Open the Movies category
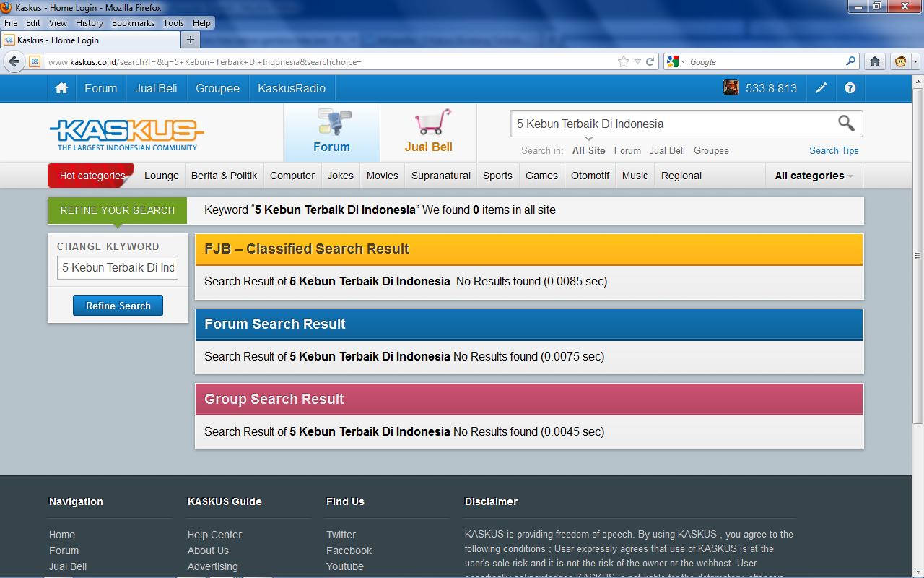Image resolution: width=924 pixels, height=578 pixels. pos(383,176)
